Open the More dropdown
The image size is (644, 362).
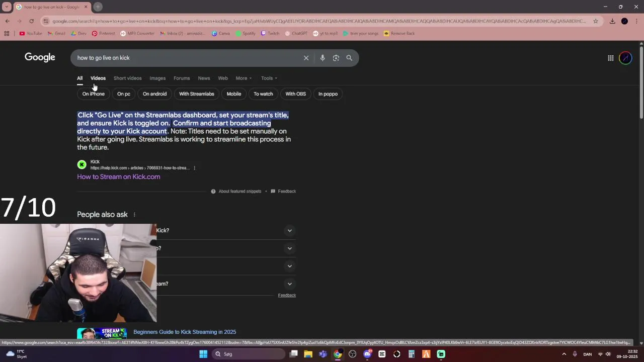coord(244,78)
